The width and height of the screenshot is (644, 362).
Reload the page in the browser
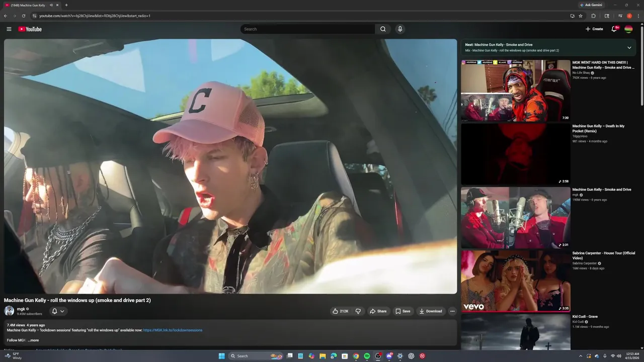point(24,16)
